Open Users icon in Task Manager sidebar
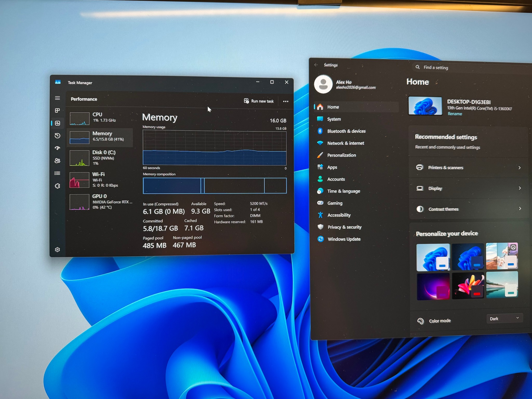The image size is (532, 399). pos(57,161)
